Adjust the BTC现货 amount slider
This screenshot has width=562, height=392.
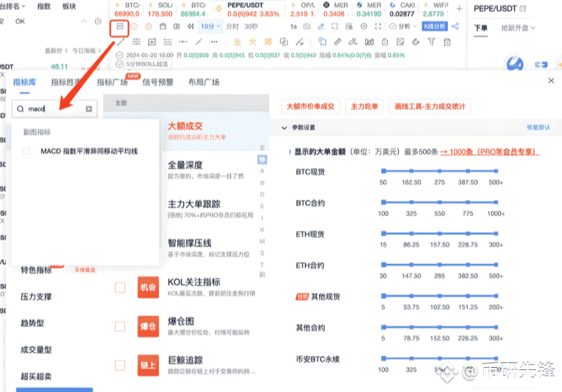pos(439,171)
